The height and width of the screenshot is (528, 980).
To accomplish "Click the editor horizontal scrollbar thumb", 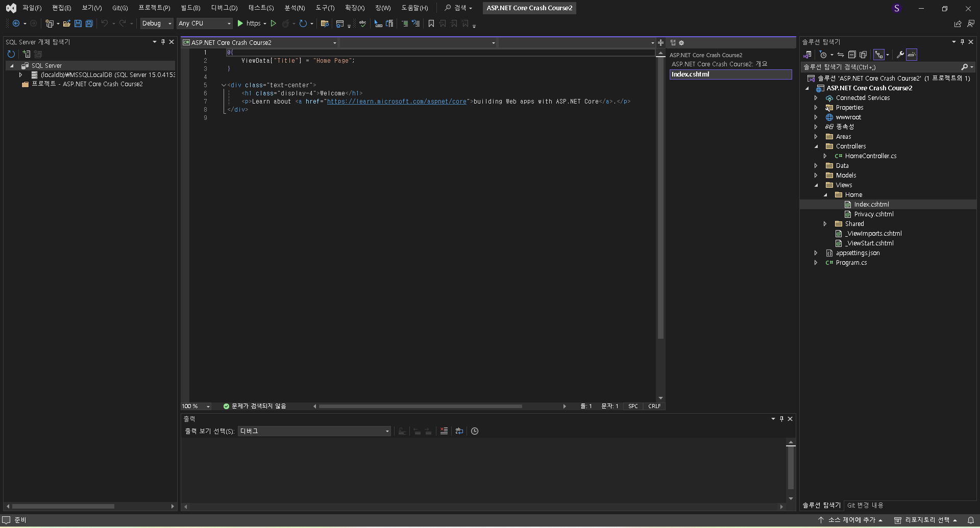I will [x=420, y=407].
